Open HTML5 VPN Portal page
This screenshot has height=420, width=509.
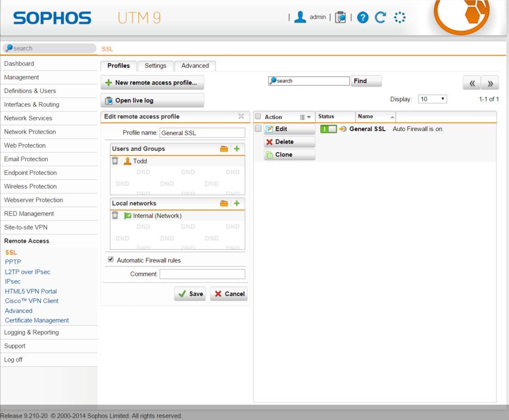[x=31, y=291]
